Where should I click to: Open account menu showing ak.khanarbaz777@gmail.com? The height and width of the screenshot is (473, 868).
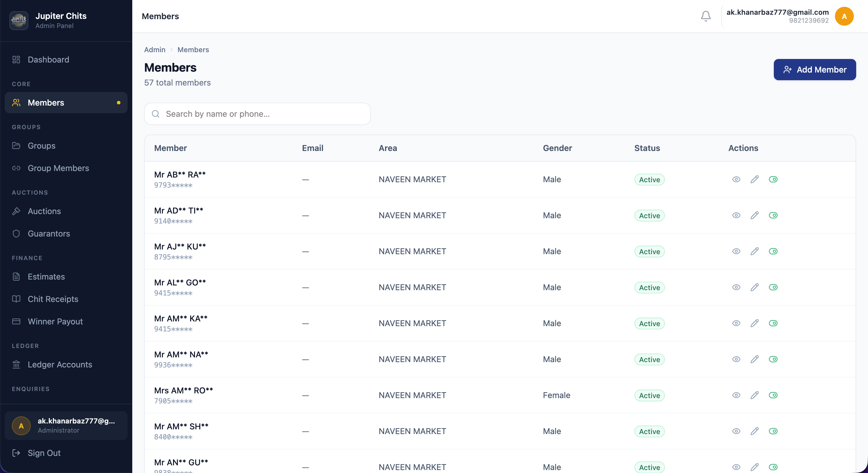pyautogui.click(x=777, y=16)
